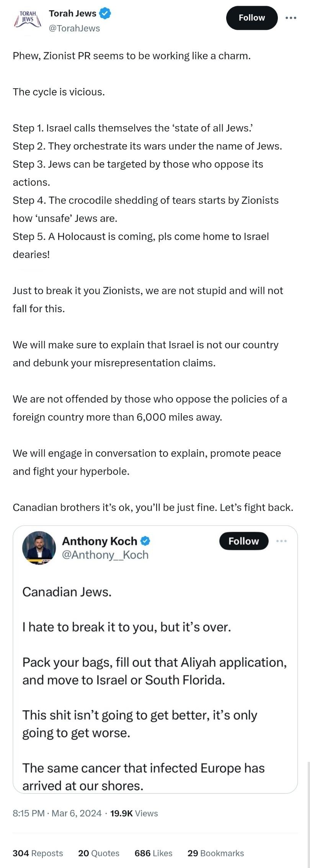Show the 304 Reposts list

[x=38, y=853]
